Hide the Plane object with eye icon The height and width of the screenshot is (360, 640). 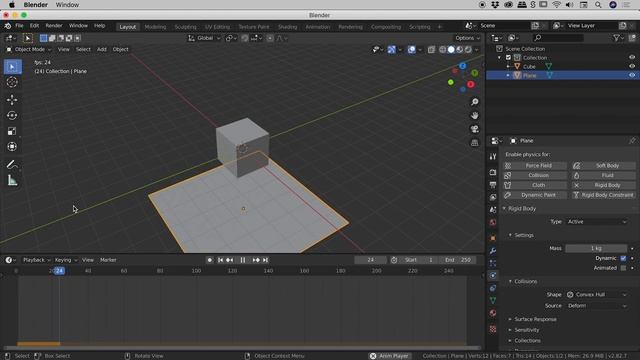(632, 75)
